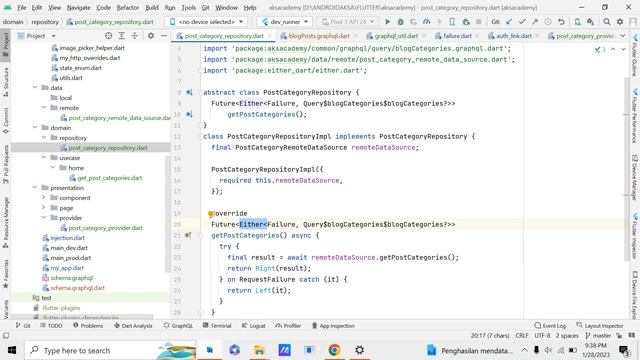Click the 2 spaces indent setting in status bar
The width and height of the screenshot is (640, 360).
coord(567,336)
